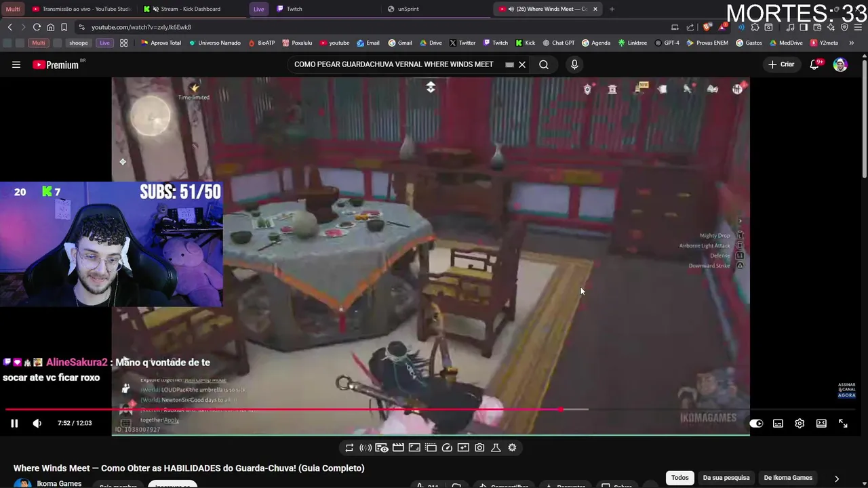The width and height of the screenshot is (868, 488).
Task: Open playback speed gauge icon
Action: [447, 447]
